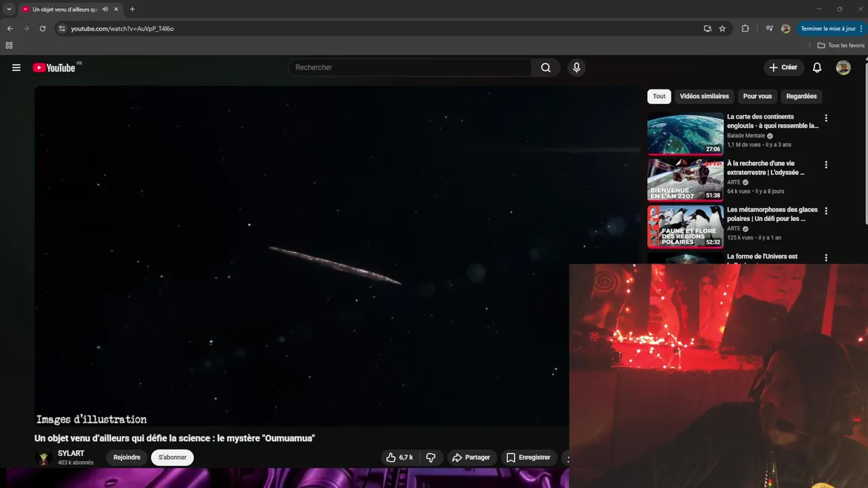
Task: Click the search magnifier button
Action: click(x=546, y=68)
